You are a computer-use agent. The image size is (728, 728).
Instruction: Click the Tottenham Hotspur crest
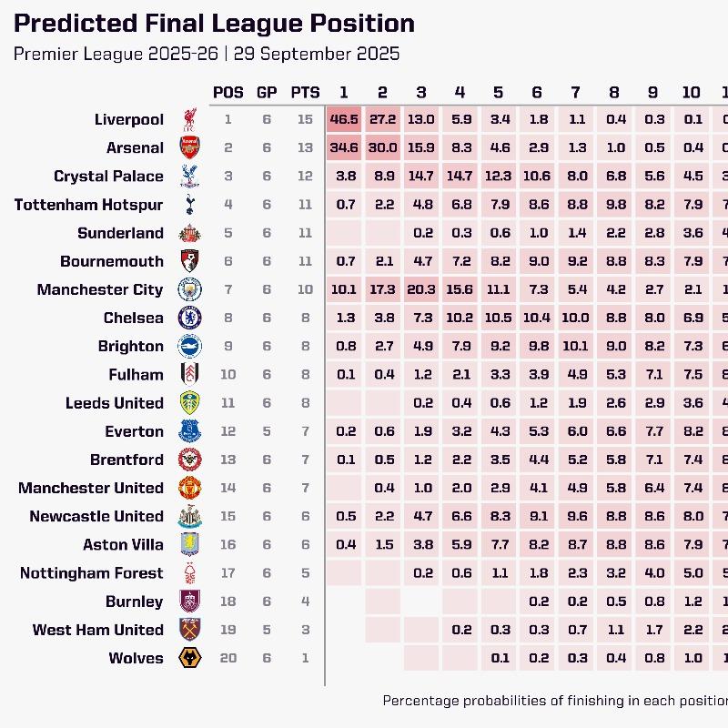coord(189,205)
